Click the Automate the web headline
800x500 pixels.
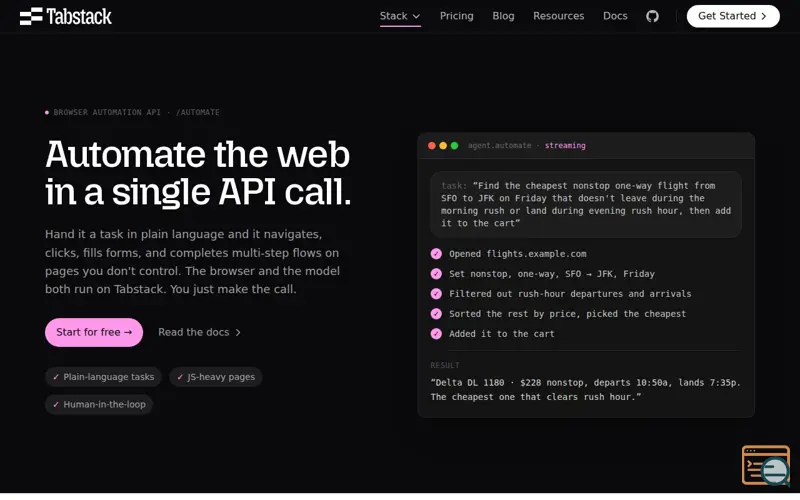pos(198,173)
